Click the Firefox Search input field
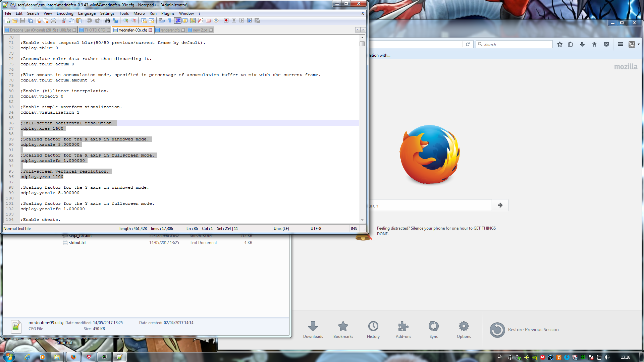644x362 pixels. [514, 44]
